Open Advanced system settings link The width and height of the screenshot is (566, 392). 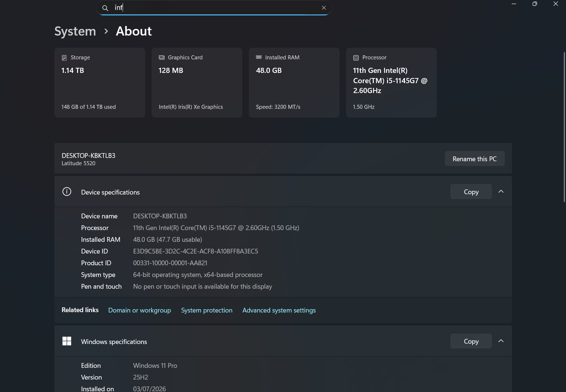[x=279, y=310]
